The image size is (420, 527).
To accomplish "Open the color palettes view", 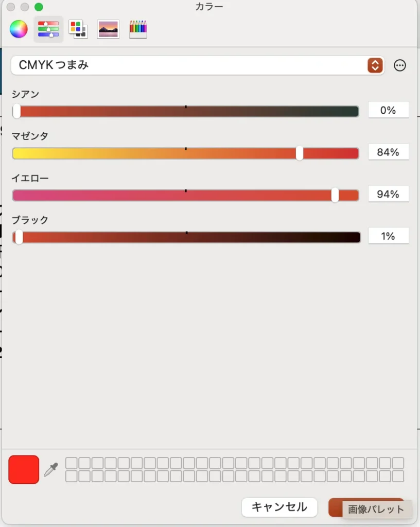I will pyautogui.click(x=78, y=29).
